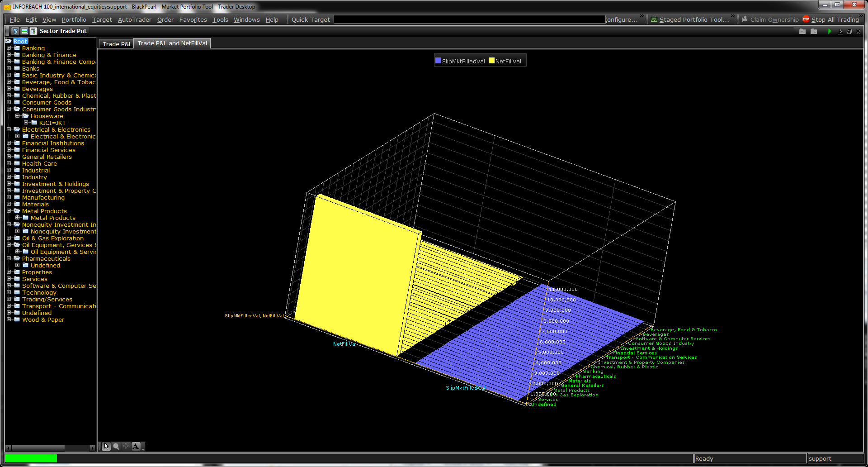Click the green play arrow icon
This screenshot has height=467, width=868.
coord(829,31)
